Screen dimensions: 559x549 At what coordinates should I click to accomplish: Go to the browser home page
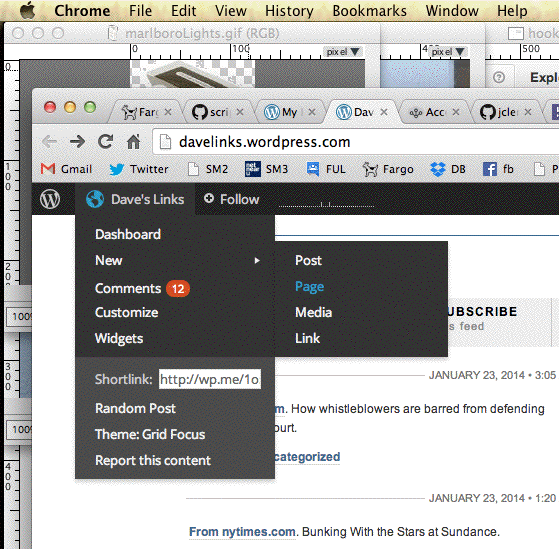pos(134,142)
